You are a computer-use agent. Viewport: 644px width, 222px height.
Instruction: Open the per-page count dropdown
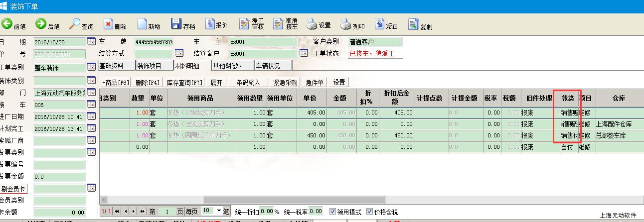point(219,211)
